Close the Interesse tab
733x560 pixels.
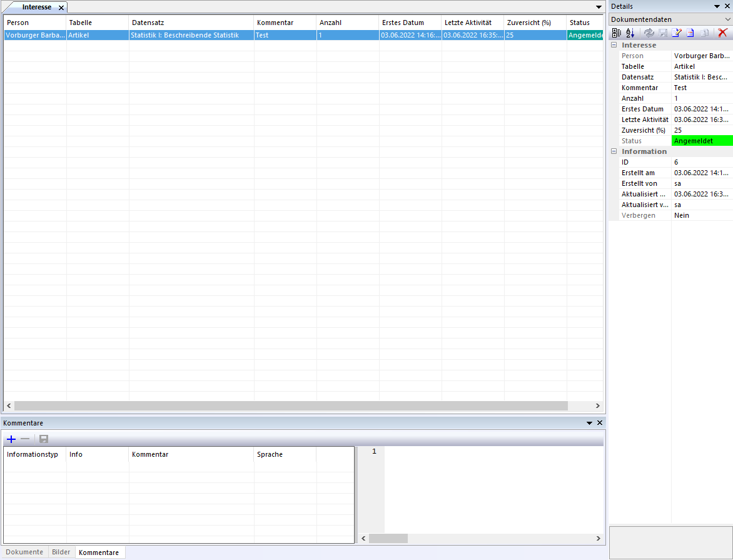(61, 8)
